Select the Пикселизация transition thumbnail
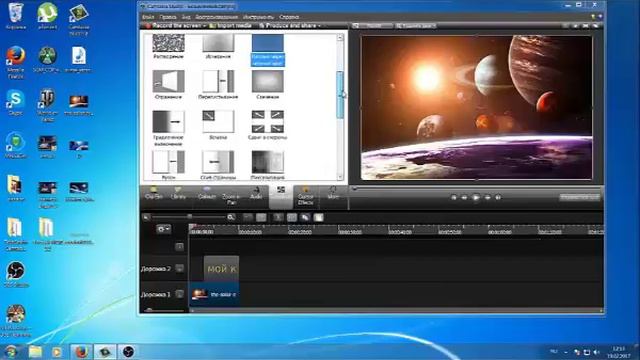640x360 pixels. pos(268,162)
